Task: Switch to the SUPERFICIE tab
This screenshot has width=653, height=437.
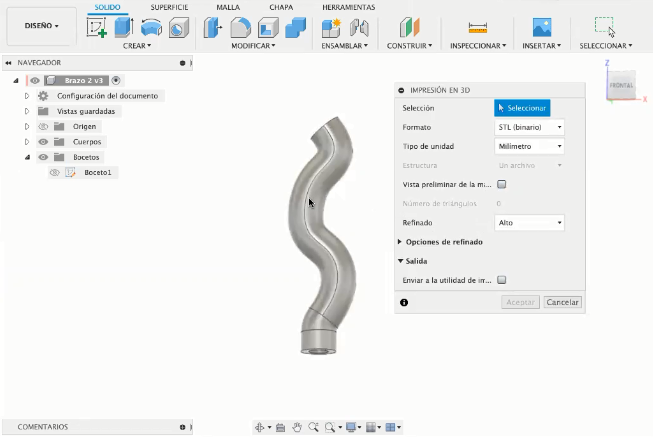Action: coord(169,7)
